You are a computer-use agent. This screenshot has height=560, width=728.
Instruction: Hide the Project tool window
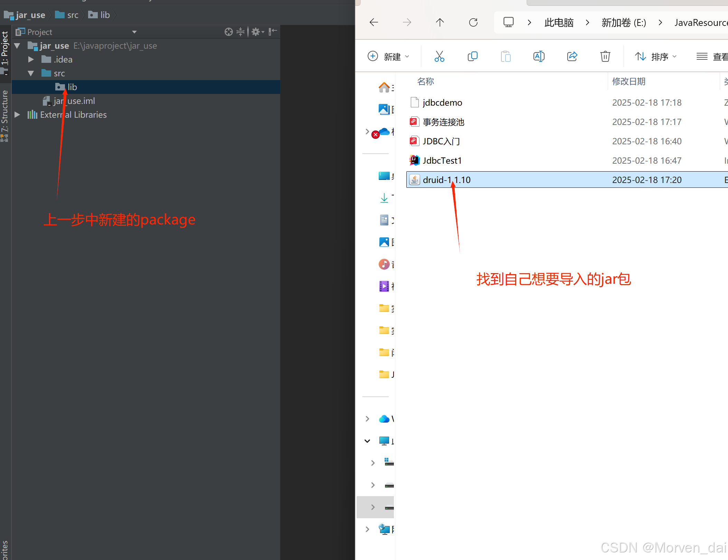tap(273, 32)
